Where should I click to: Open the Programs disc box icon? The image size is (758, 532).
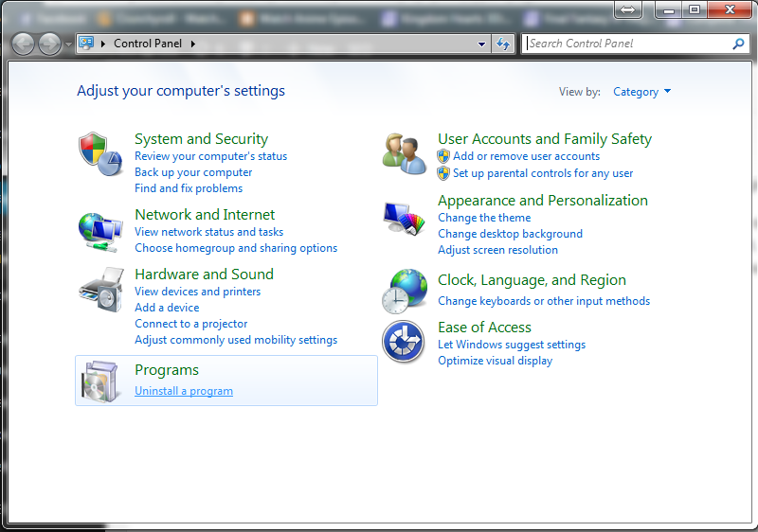click(100, 381)
